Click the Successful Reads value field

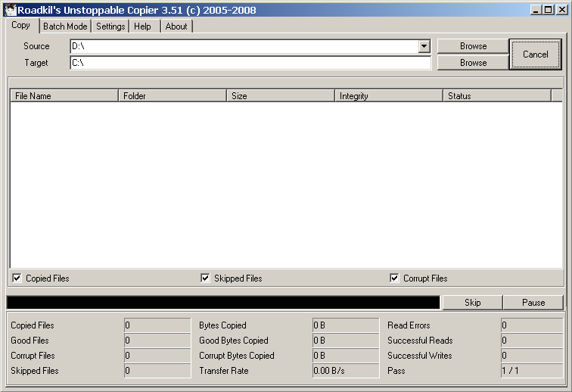coord(532,341)
